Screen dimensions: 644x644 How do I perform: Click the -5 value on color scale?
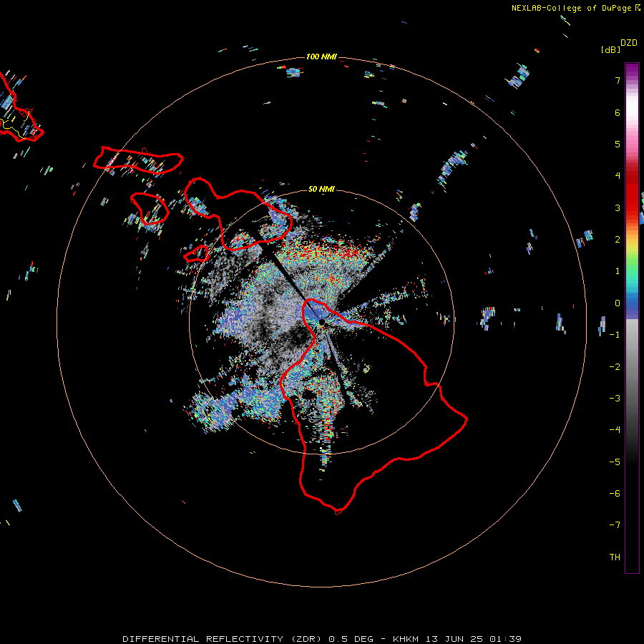[615, 462]
